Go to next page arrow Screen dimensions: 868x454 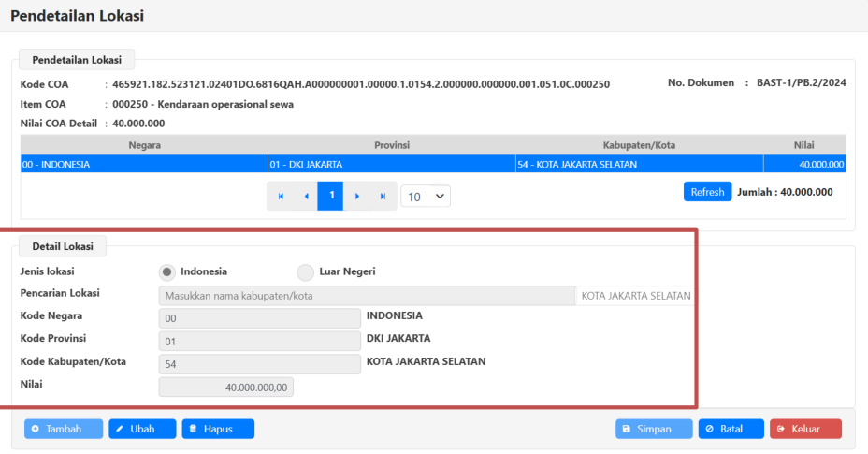[356, 197]
